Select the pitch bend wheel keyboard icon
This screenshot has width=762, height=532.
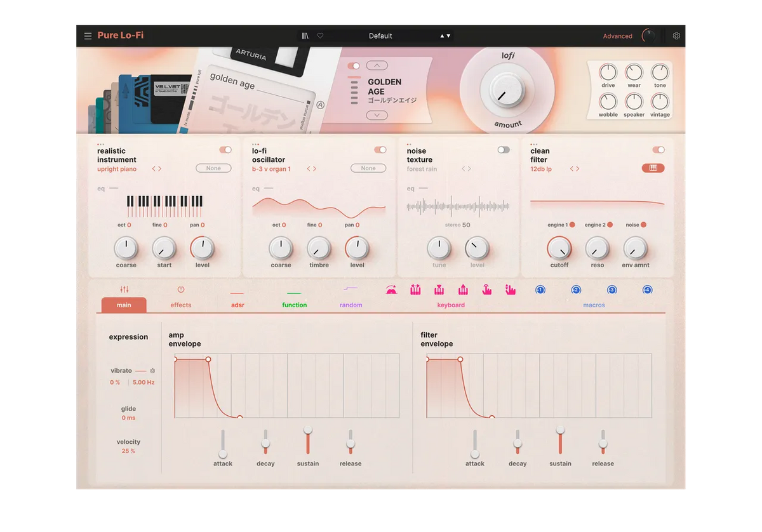coord(391,289)
